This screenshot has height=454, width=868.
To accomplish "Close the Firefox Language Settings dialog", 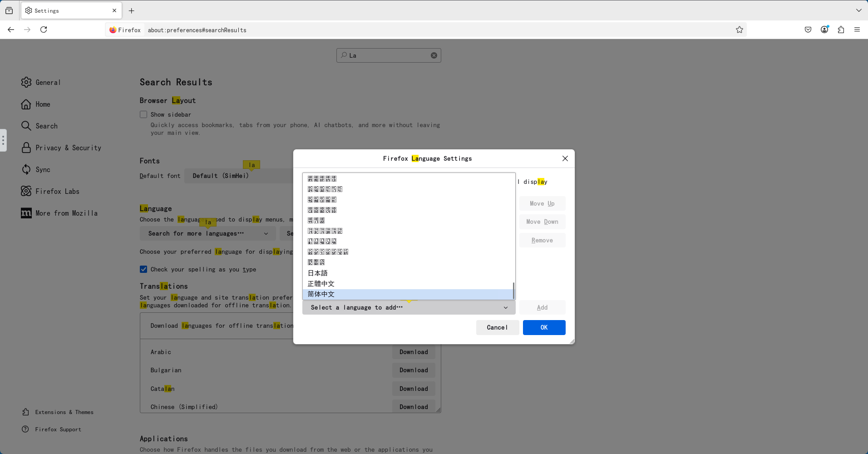I will [x=565, y=158].
